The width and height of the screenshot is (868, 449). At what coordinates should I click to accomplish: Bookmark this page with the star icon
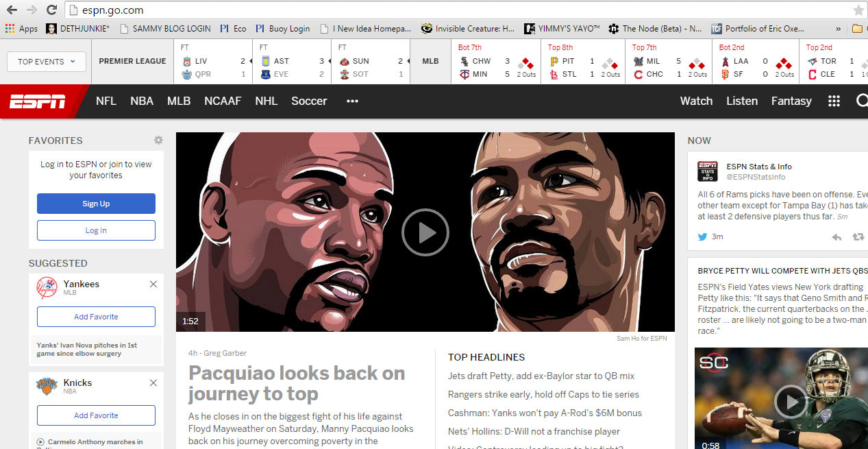858,10
